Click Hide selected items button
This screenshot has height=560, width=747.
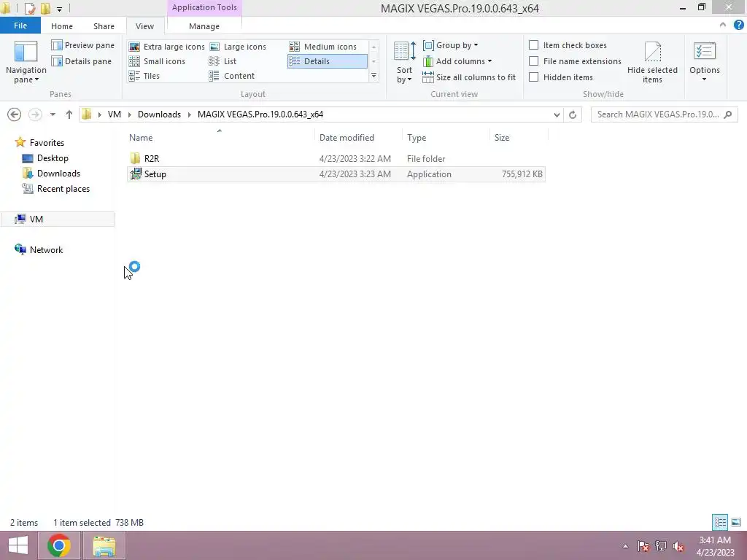pos(652,63)
